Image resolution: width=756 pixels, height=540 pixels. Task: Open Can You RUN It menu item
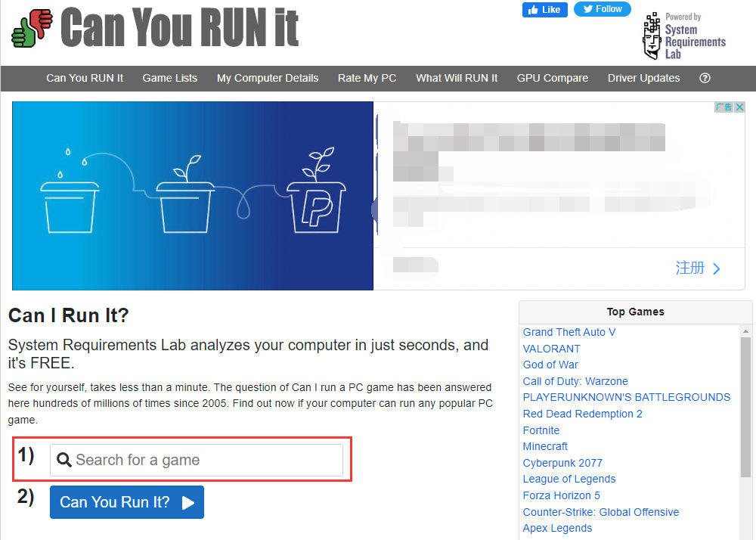tap(85, 78)
